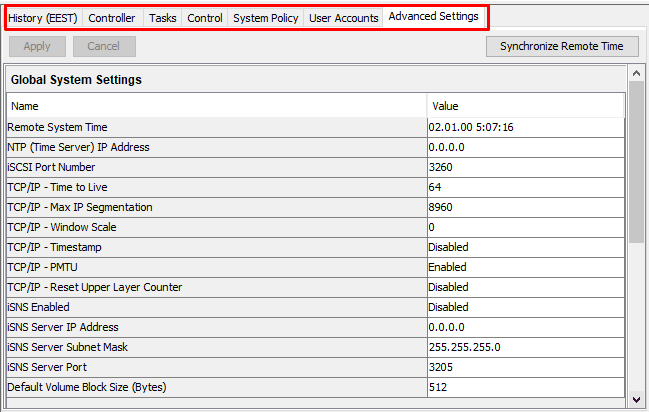Switch to the History (EEST) tab
This screenshot has width=649, height=412.
pos(43,18)
